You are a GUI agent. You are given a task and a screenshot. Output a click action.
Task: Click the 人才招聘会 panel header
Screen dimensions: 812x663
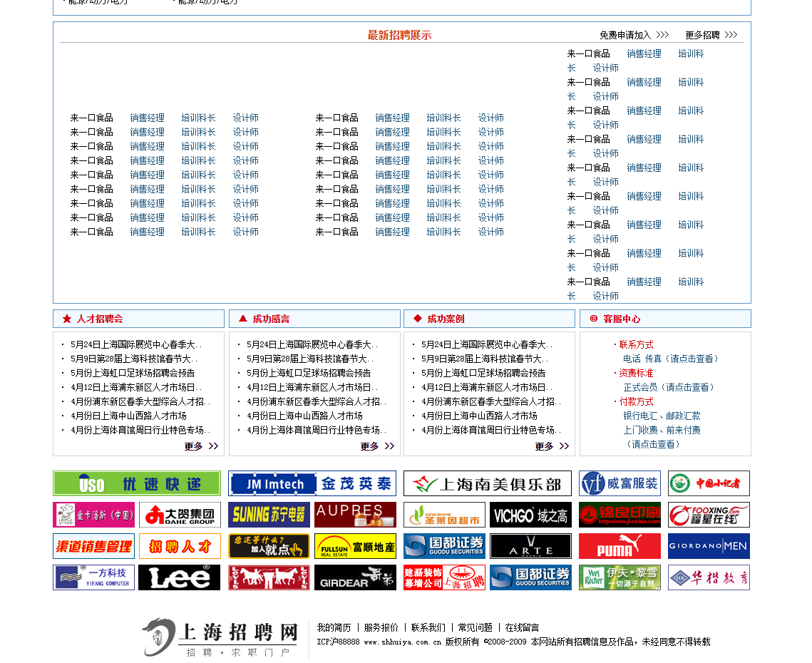coord(138,319)
